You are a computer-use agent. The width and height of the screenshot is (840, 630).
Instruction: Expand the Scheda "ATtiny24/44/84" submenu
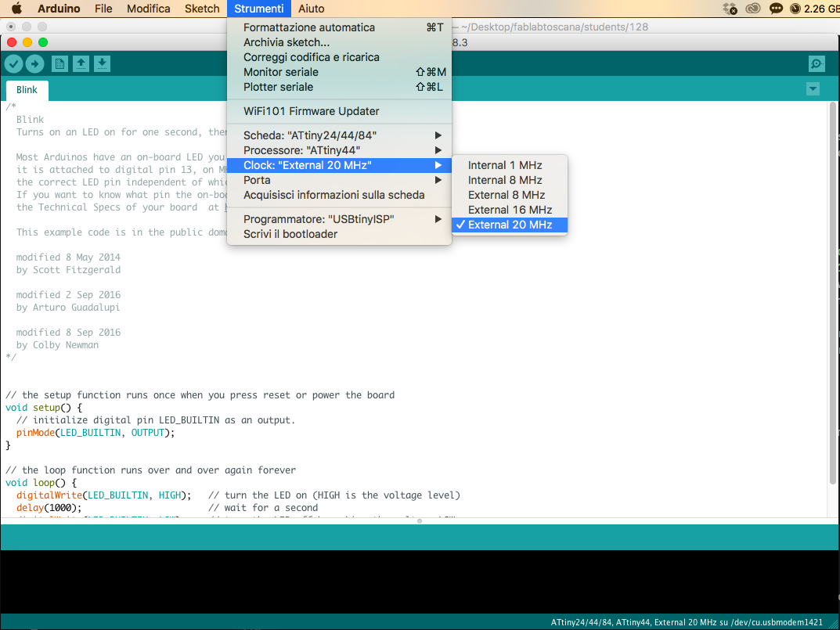tap(339, 135)
